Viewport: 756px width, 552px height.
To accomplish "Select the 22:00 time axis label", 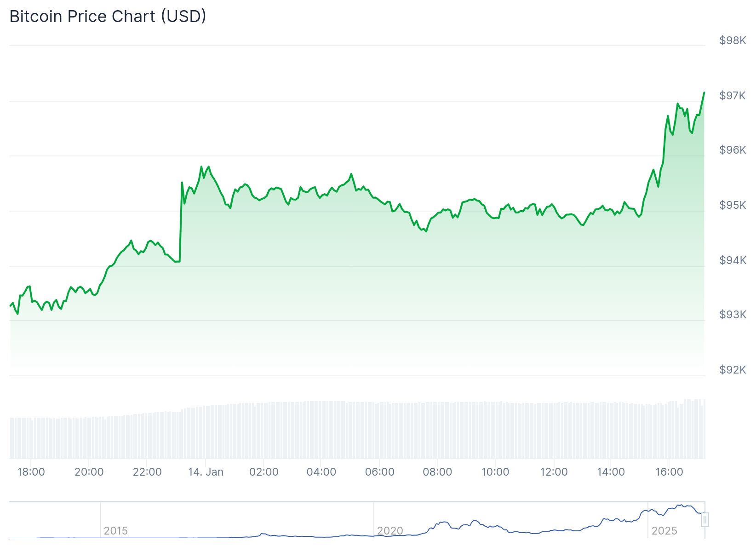I will pyautogui.click(x=147, y=472).
